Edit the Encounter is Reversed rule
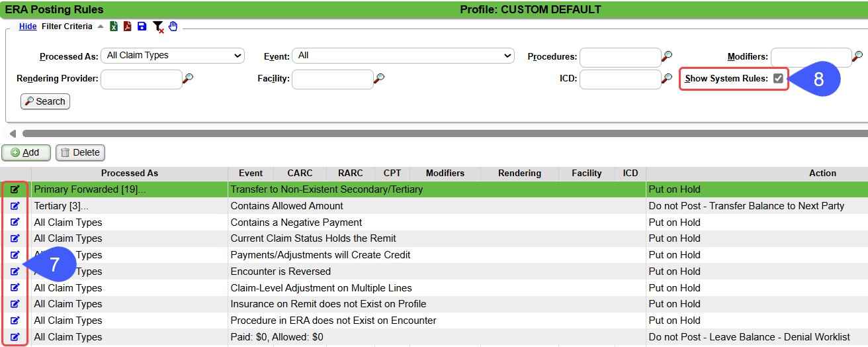The width and height of the screenshot is (868, 347). [x=15, y=272]
